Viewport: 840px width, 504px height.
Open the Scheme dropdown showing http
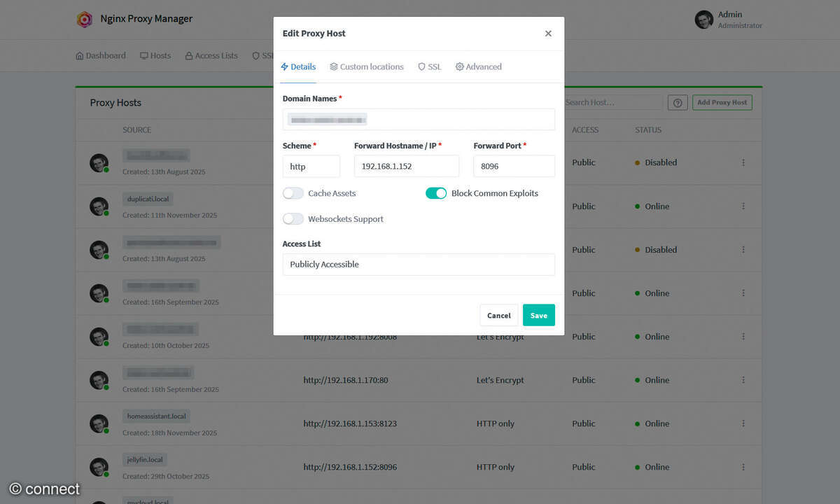(x=311, y=166)
